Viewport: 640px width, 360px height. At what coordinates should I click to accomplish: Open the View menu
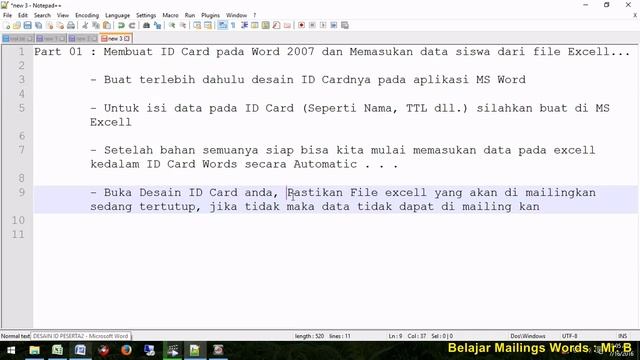tap(62, 15)
